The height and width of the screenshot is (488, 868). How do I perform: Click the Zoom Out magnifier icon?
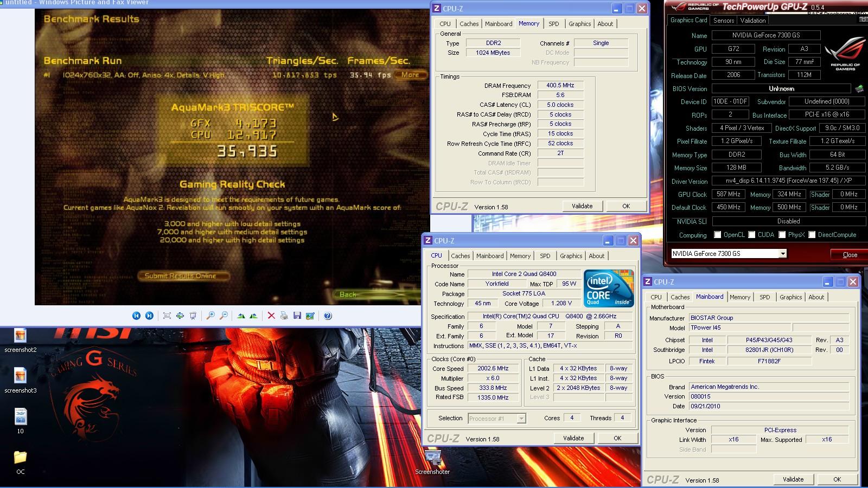point(224,316)
